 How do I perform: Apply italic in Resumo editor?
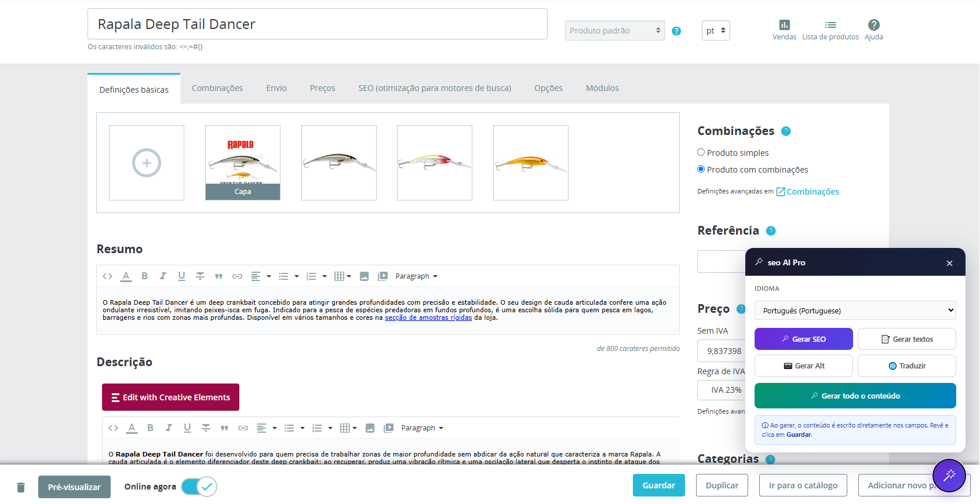pyautogui.click(x=163, y=276)
